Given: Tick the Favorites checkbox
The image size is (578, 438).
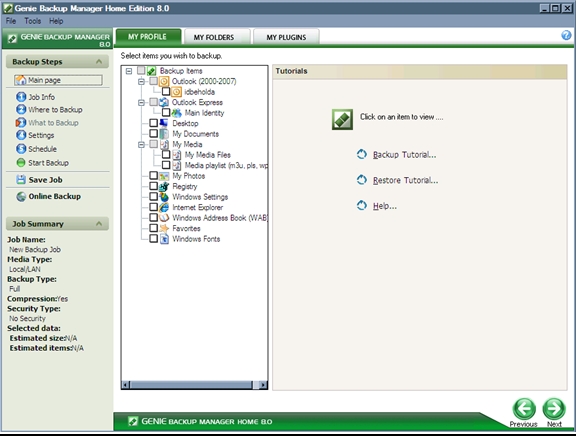Looking at the screenshot, I should (153, 228).
